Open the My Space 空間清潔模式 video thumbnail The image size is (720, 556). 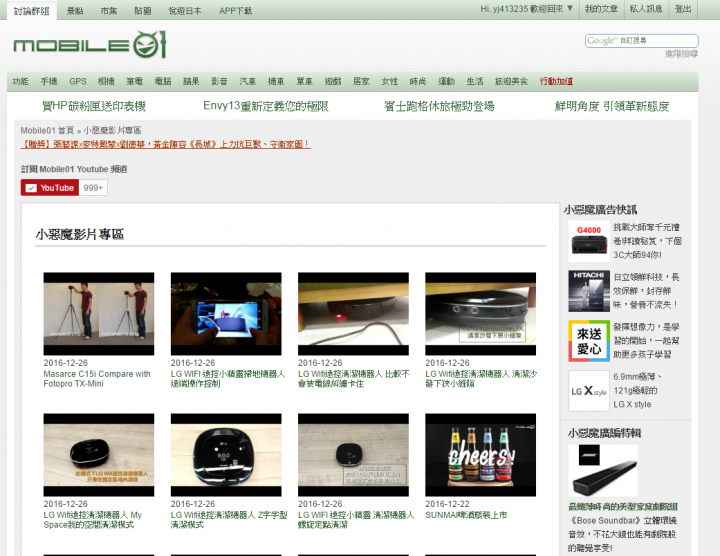click(x=99, y=455)
